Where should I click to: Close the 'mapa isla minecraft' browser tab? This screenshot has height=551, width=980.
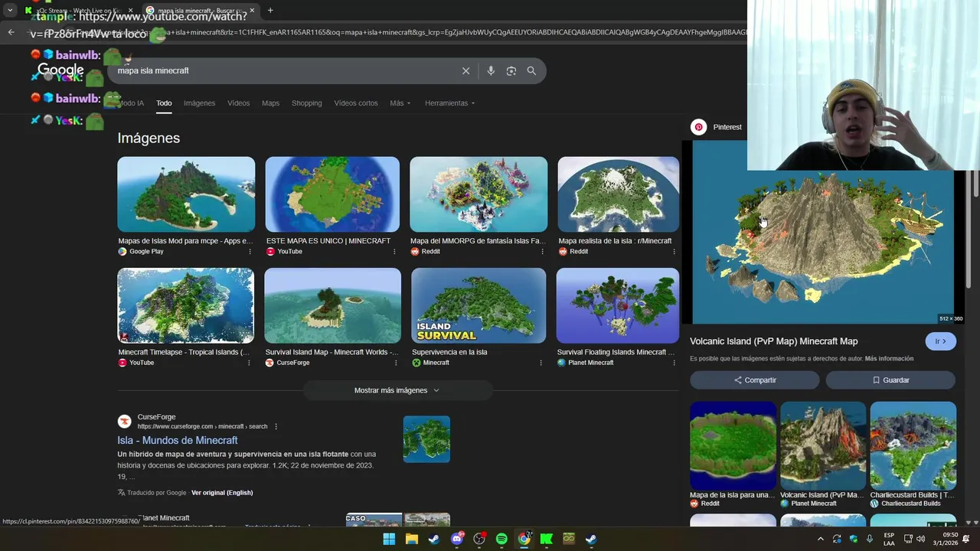tap(252, 10)
